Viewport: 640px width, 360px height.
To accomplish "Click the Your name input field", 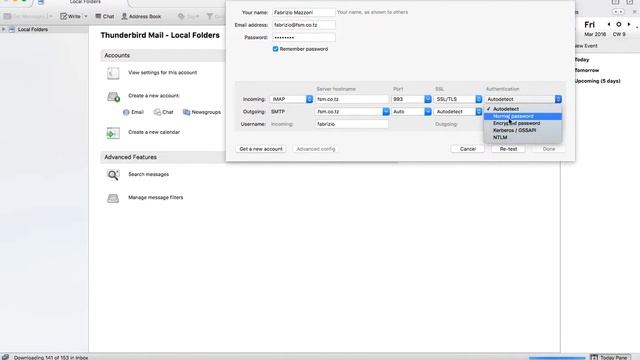I will [x=304, y=13].
